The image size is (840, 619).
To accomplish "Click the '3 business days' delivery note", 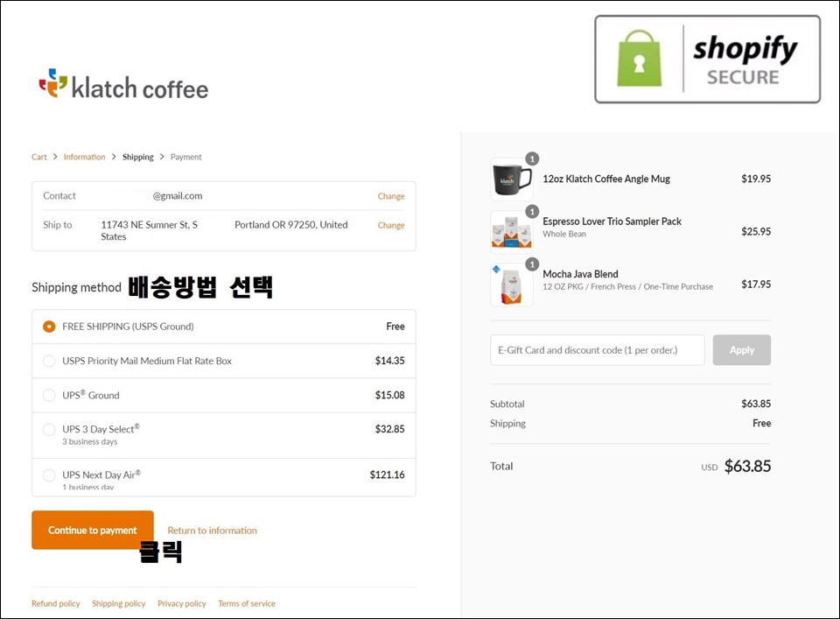I will pyautogui.click(x=89, y=441).
